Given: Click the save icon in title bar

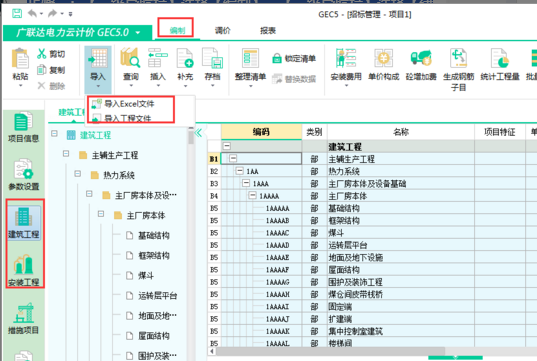Looking at the screenshot, I should coord(17,14).
